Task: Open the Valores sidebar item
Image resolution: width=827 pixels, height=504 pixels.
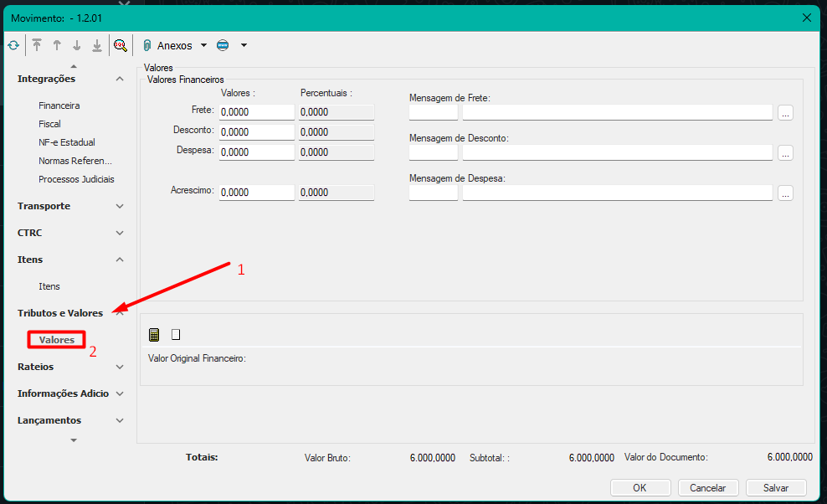Action: pos(57,340)
